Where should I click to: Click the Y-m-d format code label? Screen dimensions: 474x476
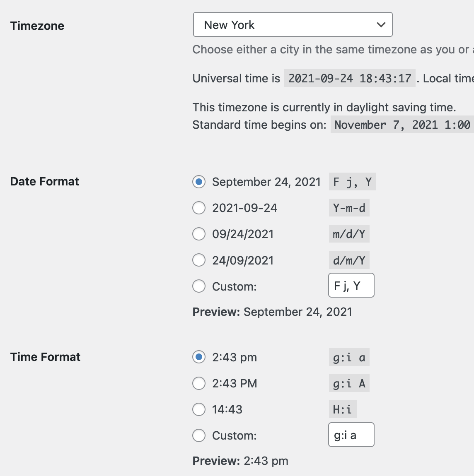[349, 208]
